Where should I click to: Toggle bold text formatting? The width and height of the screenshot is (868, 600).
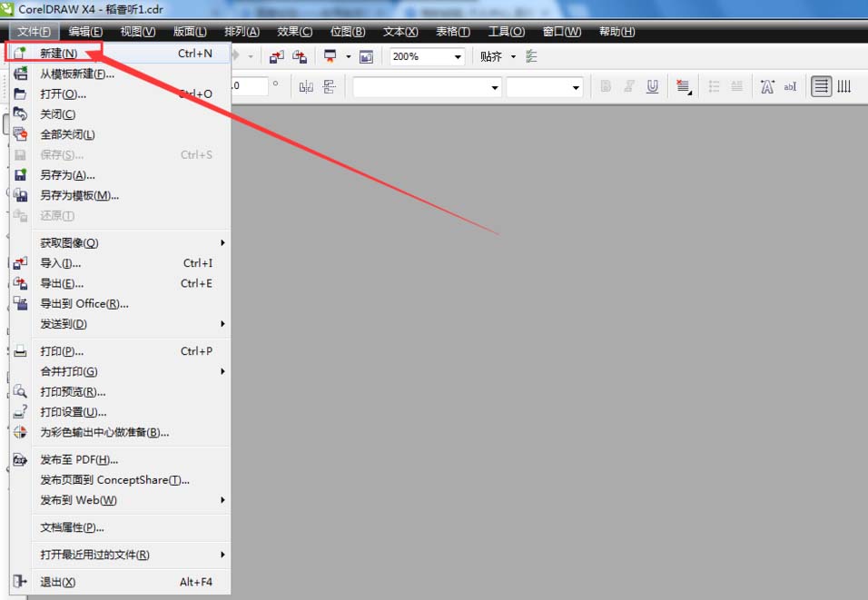[x=606, y=86]
